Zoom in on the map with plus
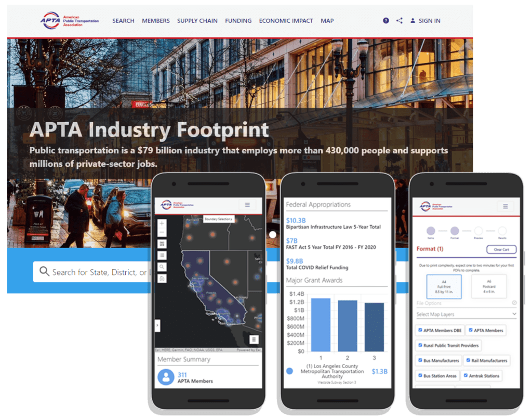This screenshot has width=532, height=417. (x=162, y=224)
